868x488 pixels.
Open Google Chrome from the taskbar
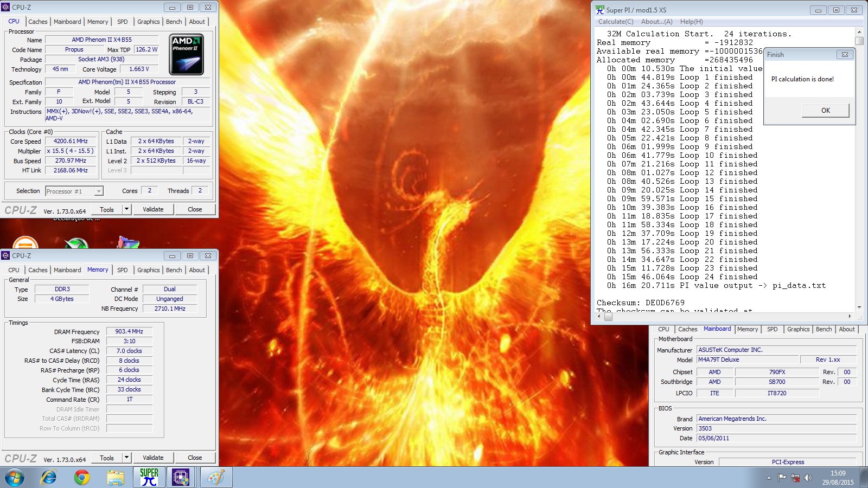click(x=82, y=477)
